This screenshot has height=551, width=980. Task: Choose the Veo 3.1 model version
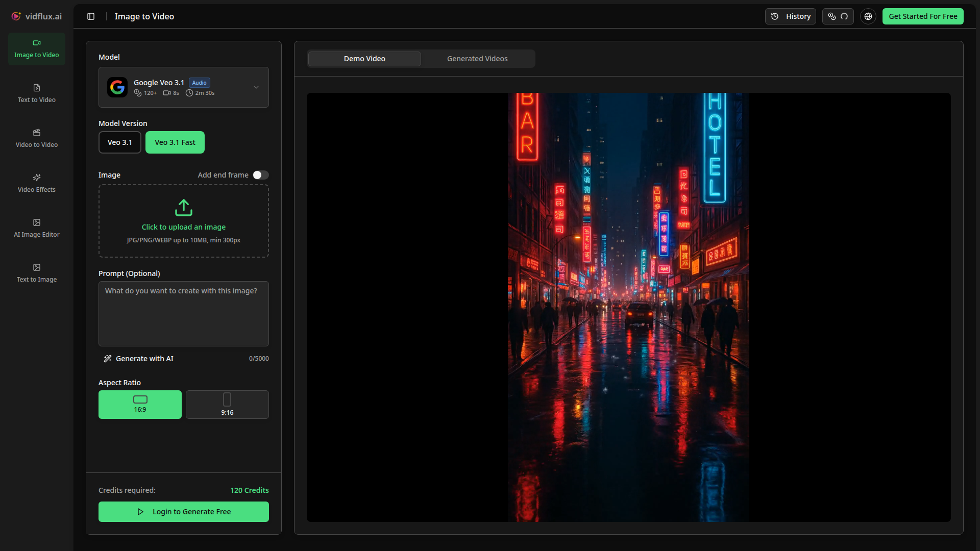pos(119,142)
